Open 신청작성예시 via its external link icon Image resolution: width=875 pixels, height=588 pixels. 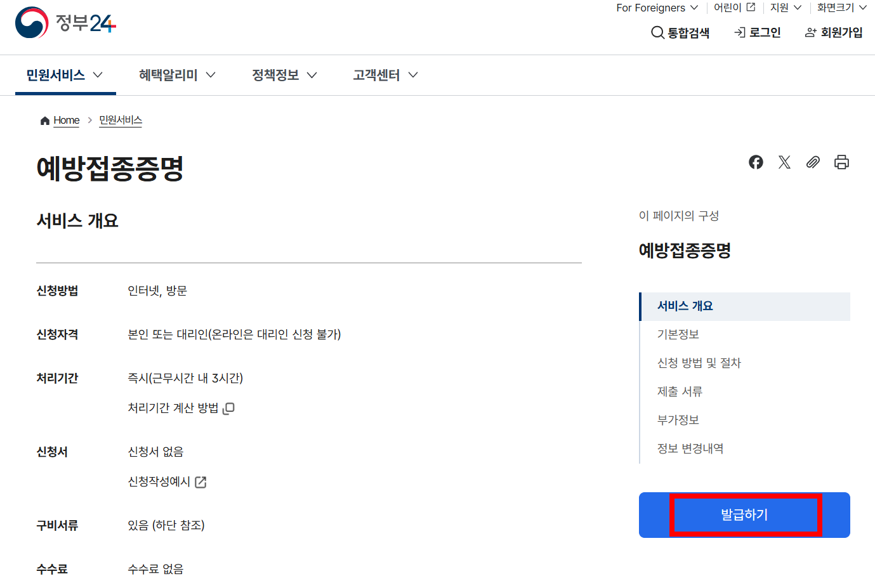(201, 482)
